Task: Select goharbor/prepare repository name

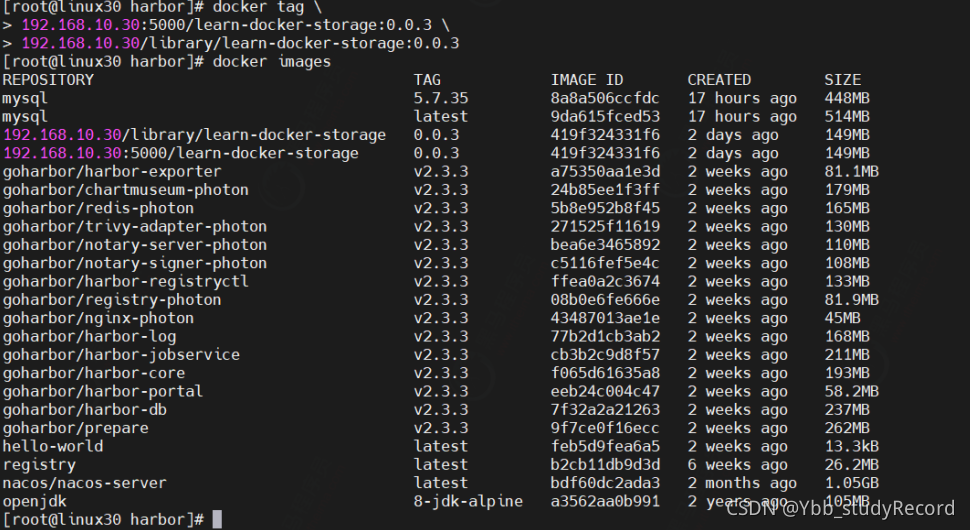Action: [75, 428]
